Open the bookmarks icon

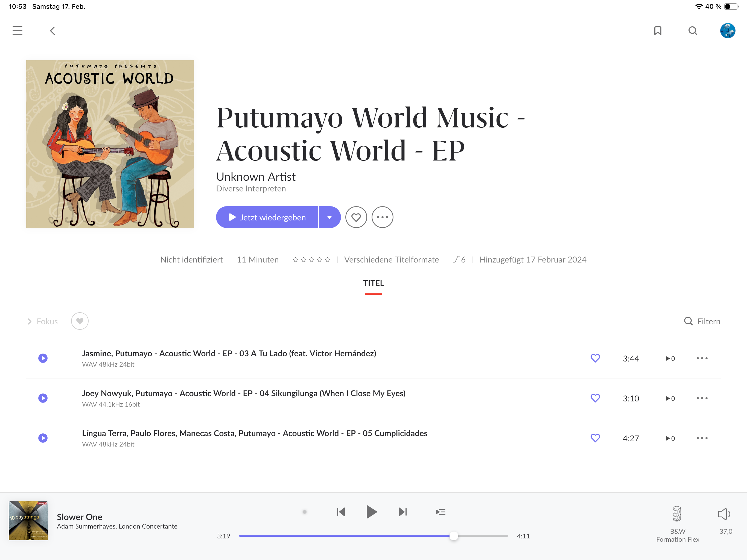point(658,31)
